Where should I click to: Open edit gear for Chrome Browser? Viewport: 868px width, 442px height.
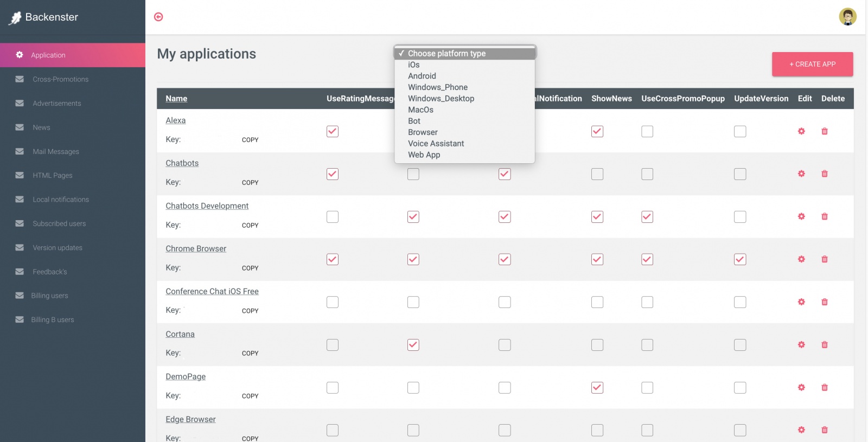(x=801, y=259)
